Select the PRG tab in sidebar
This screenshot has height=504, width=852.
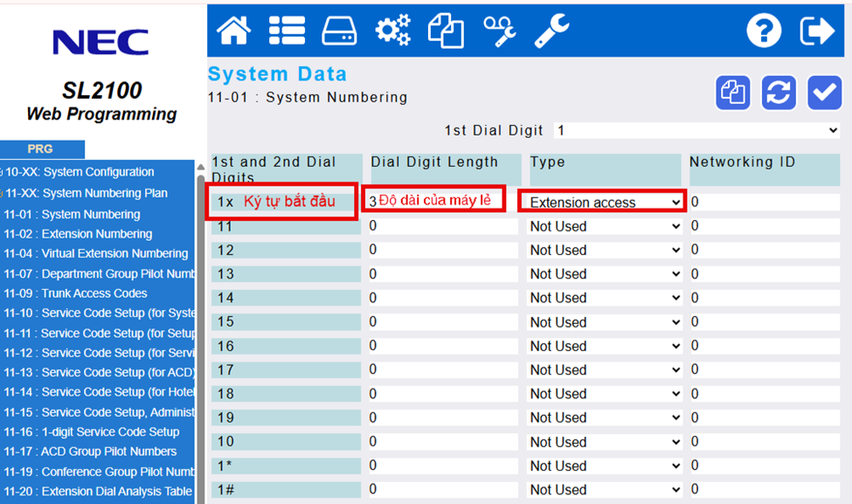[40, 149]
